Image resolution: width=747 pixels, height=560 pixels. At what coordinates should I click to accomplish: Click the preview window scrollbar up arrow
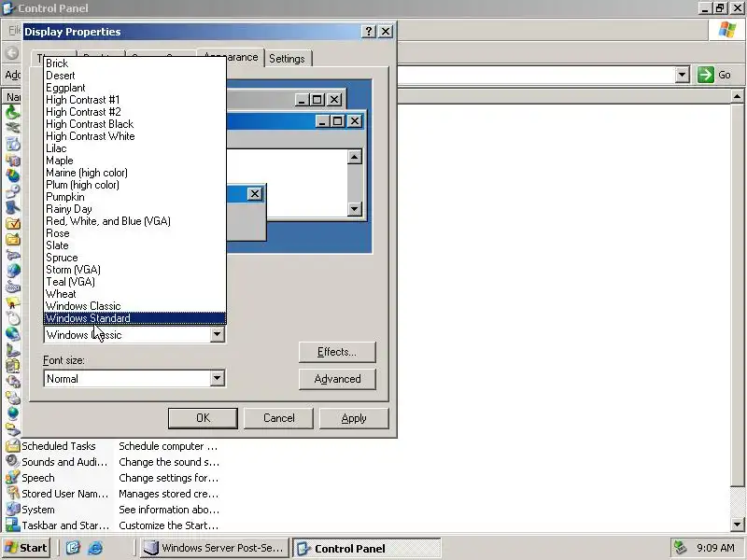pos(355,157)
